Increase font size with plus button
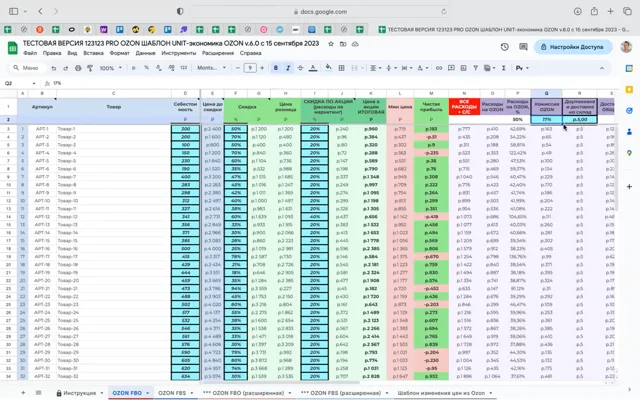640x400 pixels. pos(262,68)
